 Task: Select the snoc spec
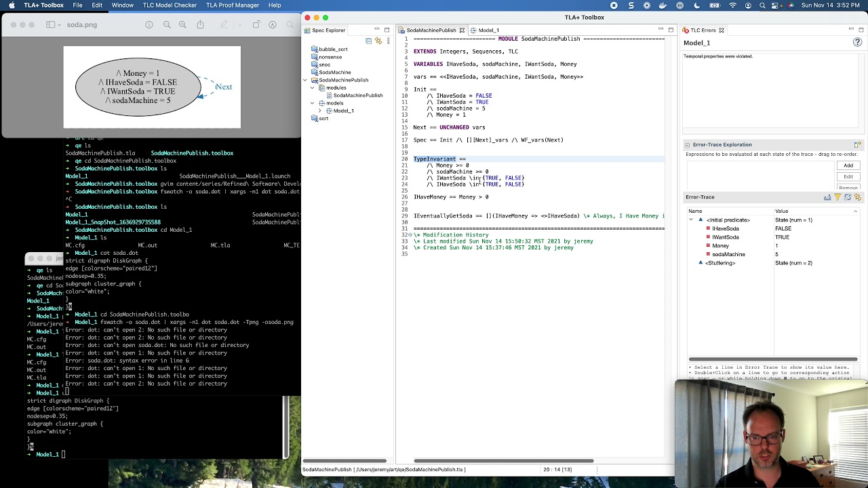(320, 64)
